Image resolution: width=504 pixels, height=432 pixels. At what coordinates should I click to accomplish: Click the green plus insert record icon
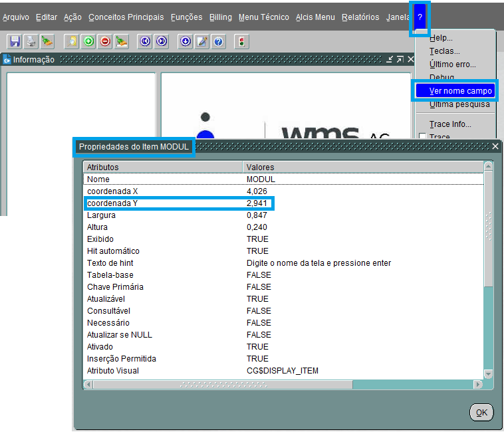88,41
